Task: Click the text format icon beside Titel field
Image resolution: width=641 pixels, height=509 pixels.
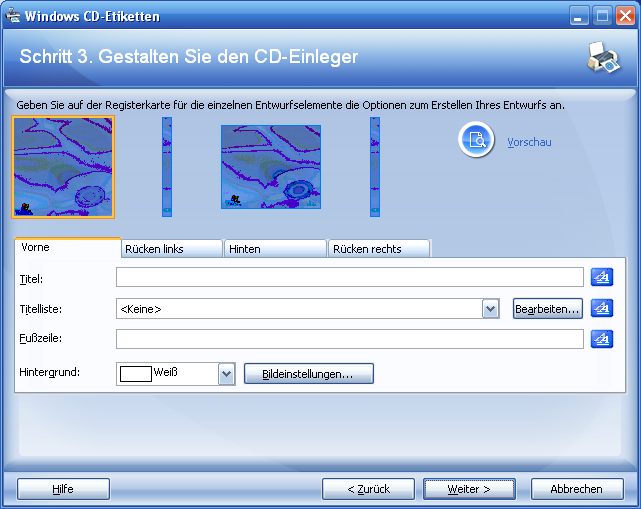Action: pos(601,277)
